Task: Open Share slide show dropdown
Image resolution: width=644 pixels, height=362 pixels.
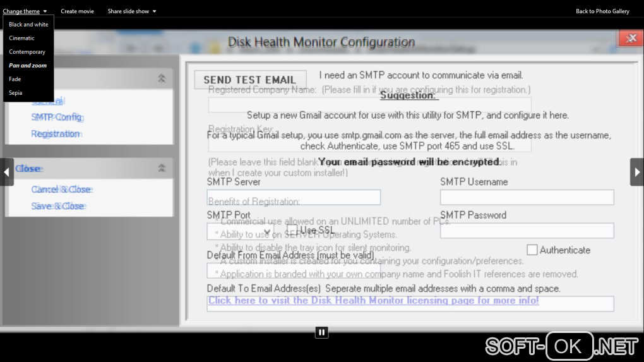Action: click(132, 11)
